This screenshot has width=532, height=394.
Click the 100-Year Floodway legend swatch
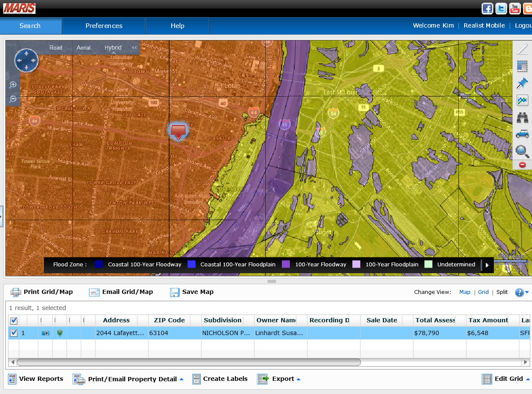click(286, 264)
